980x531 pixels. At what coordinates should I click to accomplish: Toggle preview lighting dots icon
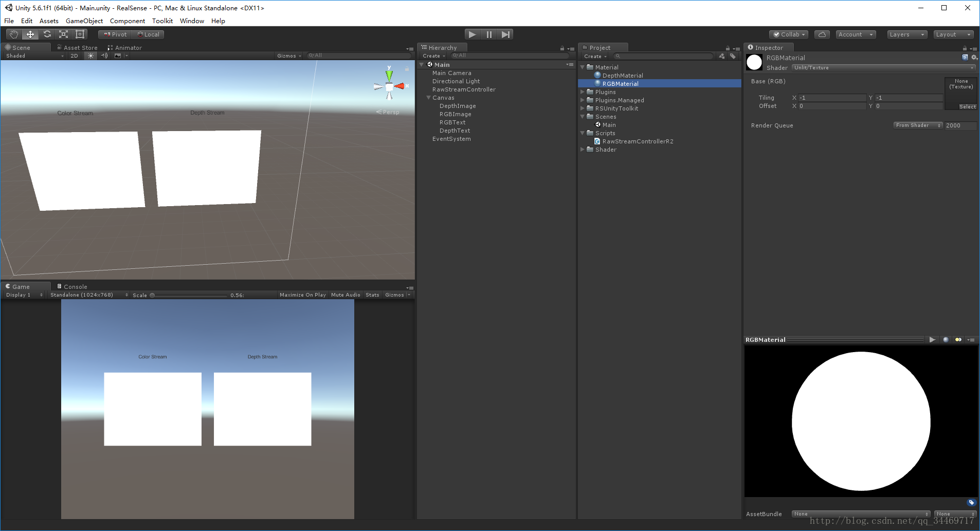pyautogui.click(x=958, y=340)
